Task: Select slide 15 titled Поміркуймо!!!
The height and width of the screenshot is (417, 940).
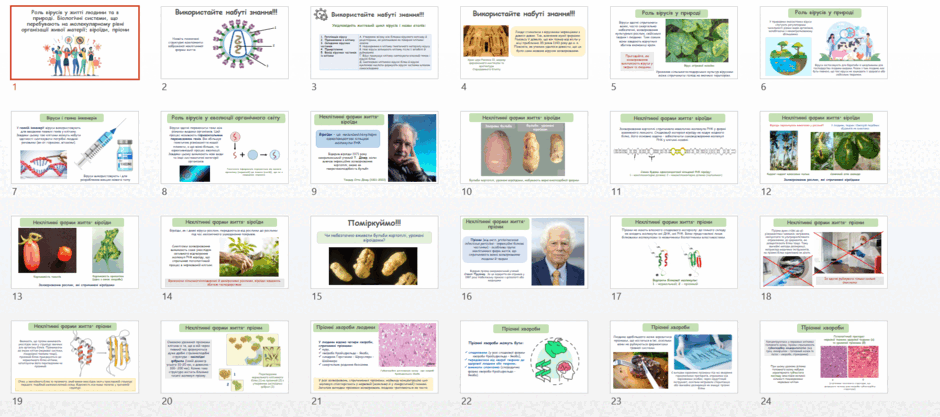Action: 374,252
